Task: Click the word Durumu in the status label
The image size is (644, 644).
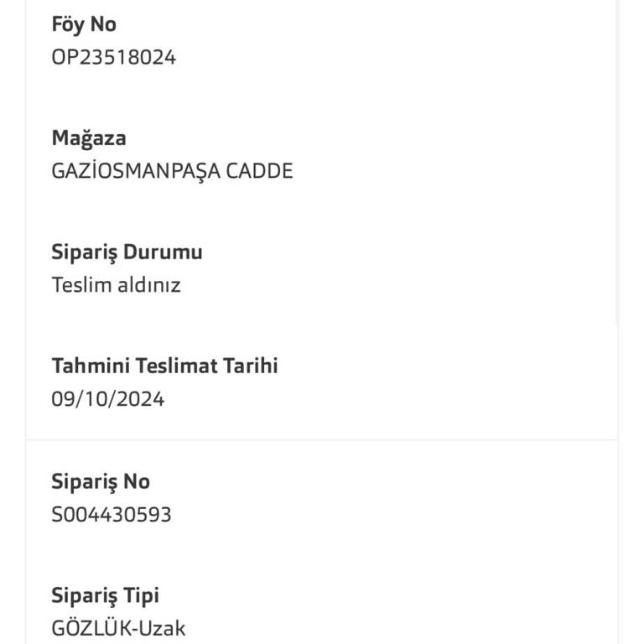Action: pyautogui.click(x=163, y=252)
